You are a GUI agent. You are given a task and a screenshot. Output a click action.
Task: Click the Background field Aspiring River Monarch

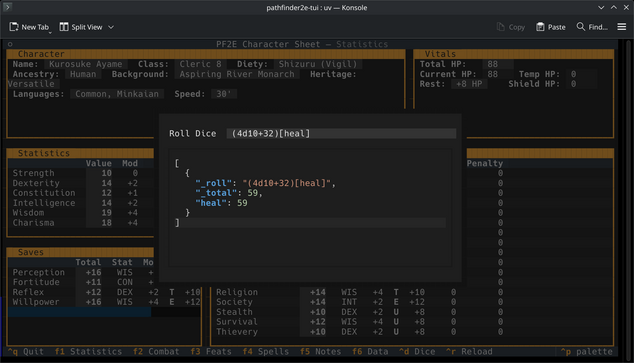click(237, 74)
